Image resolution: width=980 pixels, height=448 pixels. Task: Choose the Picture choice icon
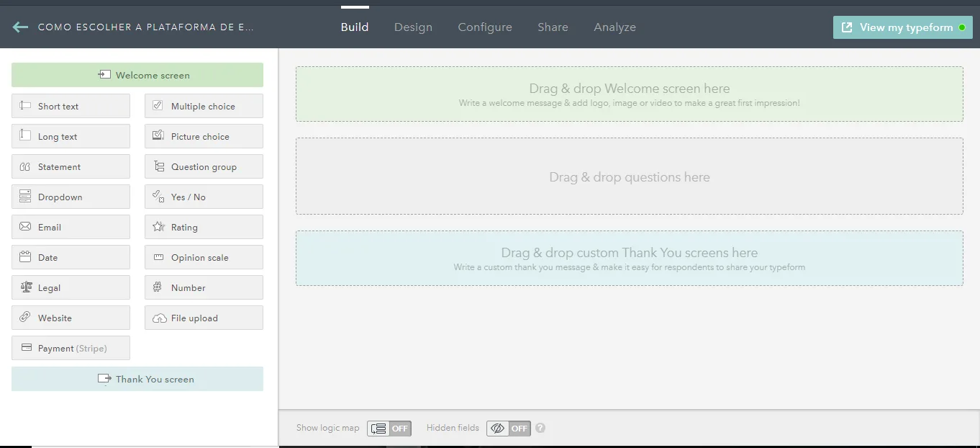point(158,136)
